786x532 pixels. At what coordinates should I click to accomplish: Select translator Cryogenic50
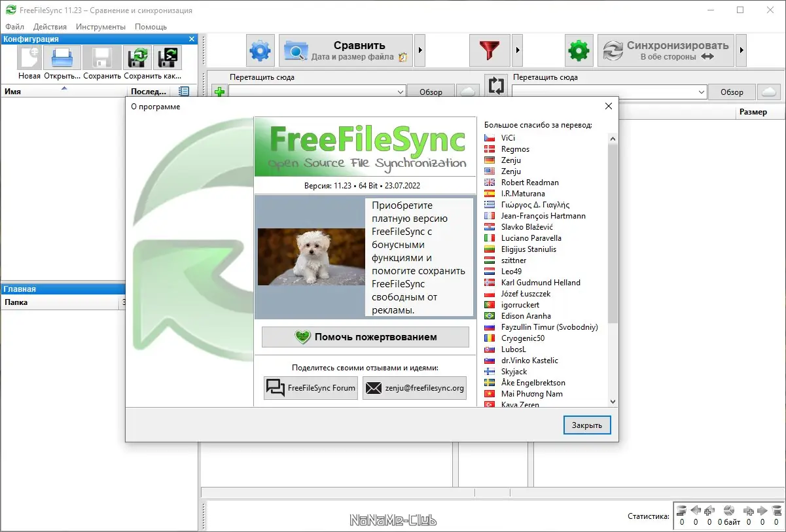click(523, 338)
